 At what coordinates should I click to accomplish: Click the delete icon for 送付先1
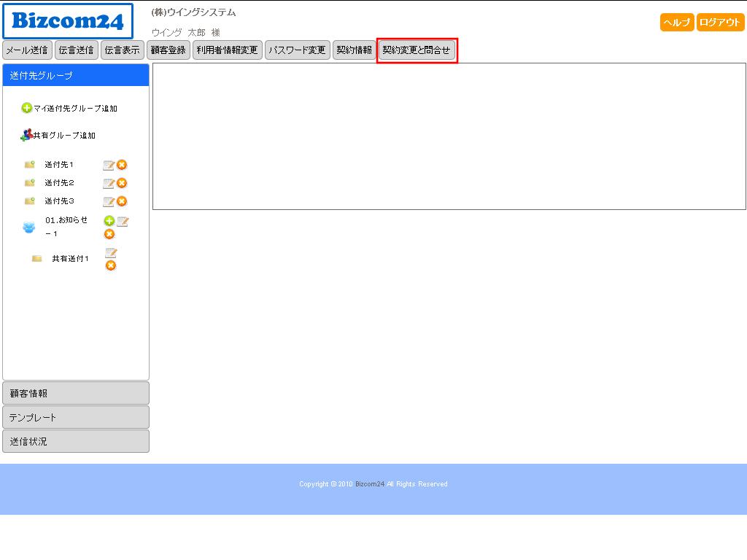(122, 165)
